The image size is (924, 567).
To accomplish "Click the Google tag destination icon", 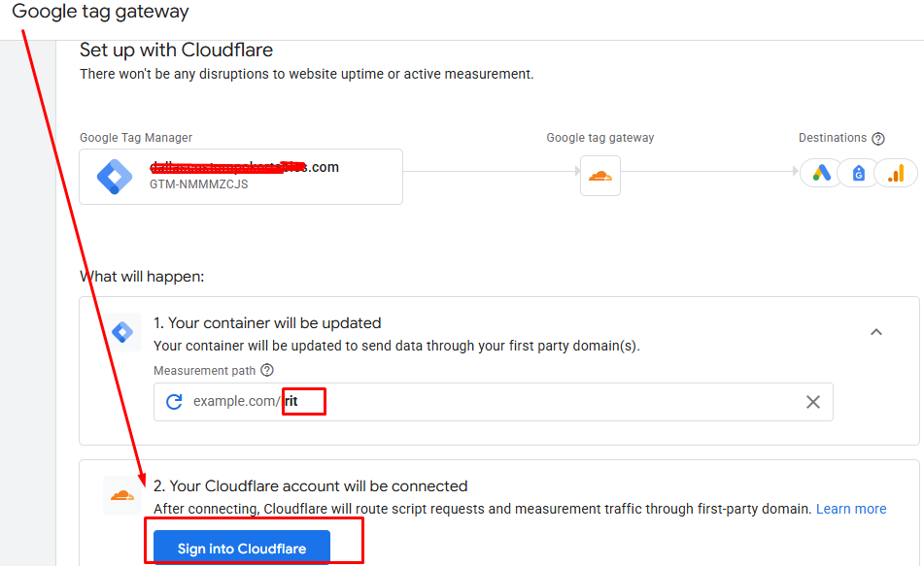I will [x=859, y=173].
